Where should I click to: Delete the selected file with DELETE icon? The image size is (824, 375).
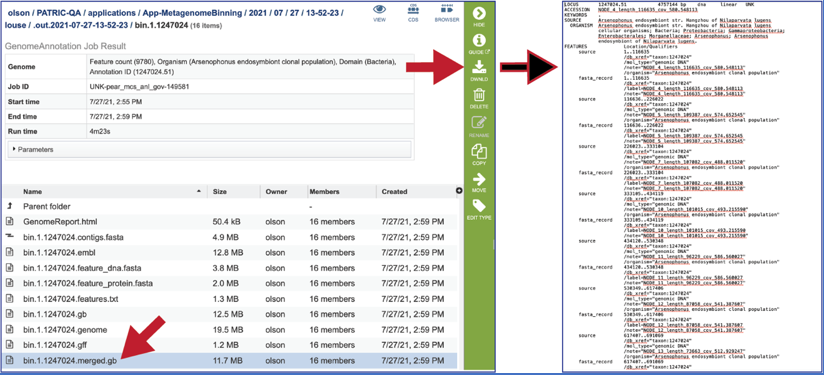coord(479,95)
